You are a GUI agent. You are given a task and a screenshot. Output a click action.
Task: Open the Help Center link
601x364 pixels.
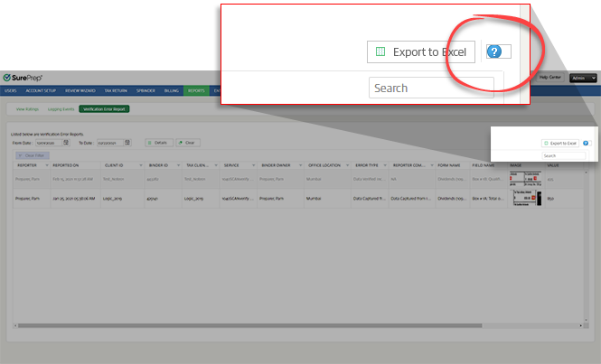pyautogui.click(x=549, y=78)
